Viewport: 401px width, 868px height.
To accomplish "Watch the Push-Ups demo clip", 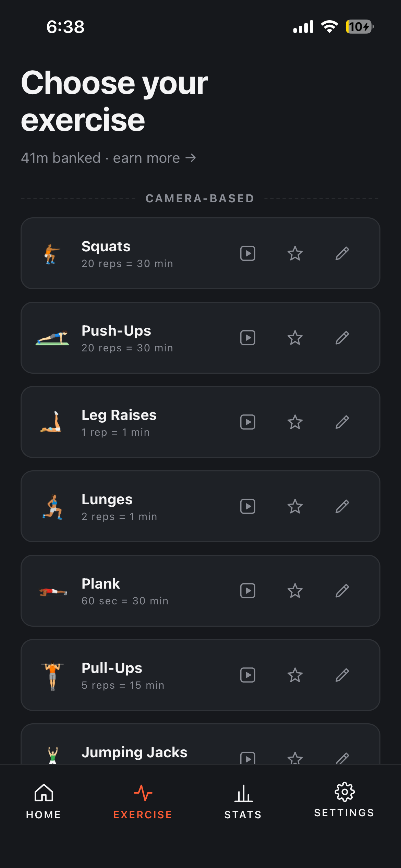I will coord(247,338).
